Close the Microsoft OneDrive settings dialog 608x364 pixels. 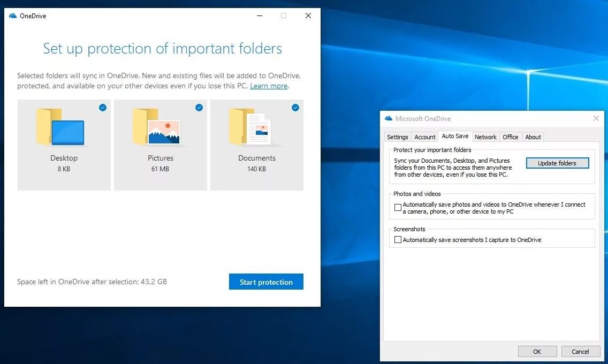[x=596, y=119]
